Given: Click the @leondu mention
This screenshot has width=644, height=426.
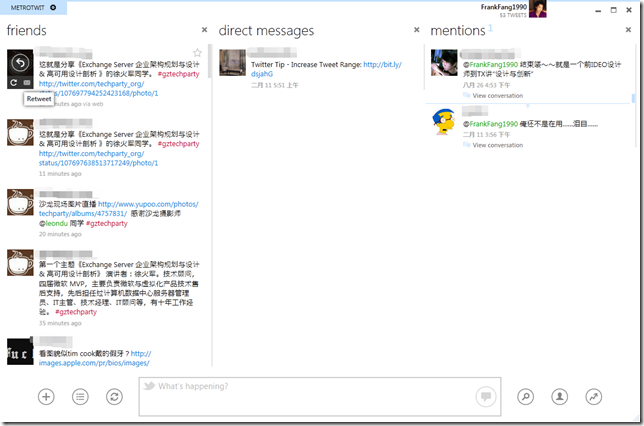Looking at the screenshot, I should pos(53,223).
